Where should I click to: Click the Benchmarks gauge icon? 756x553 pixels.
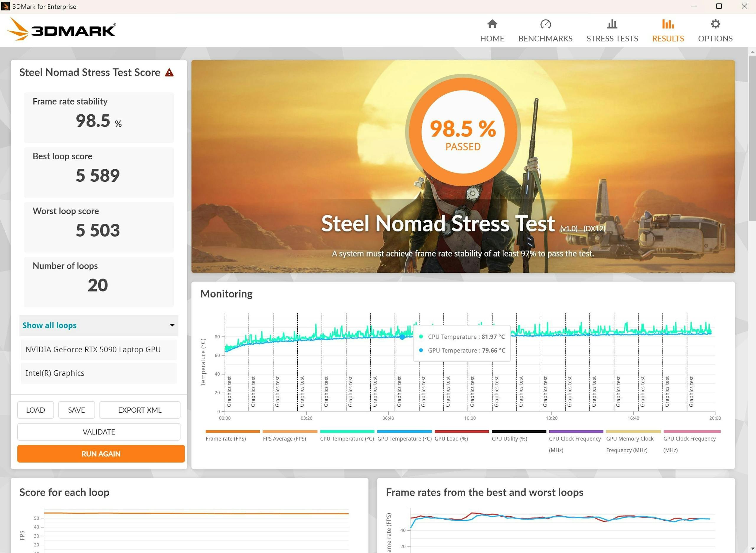click(x=545, y=24)
